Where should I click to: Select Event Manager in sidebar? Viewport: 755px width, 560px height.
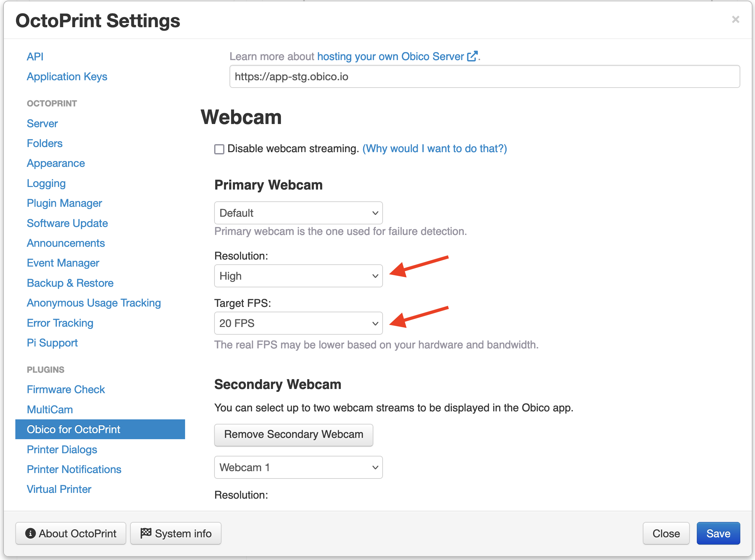coord(63,263)
